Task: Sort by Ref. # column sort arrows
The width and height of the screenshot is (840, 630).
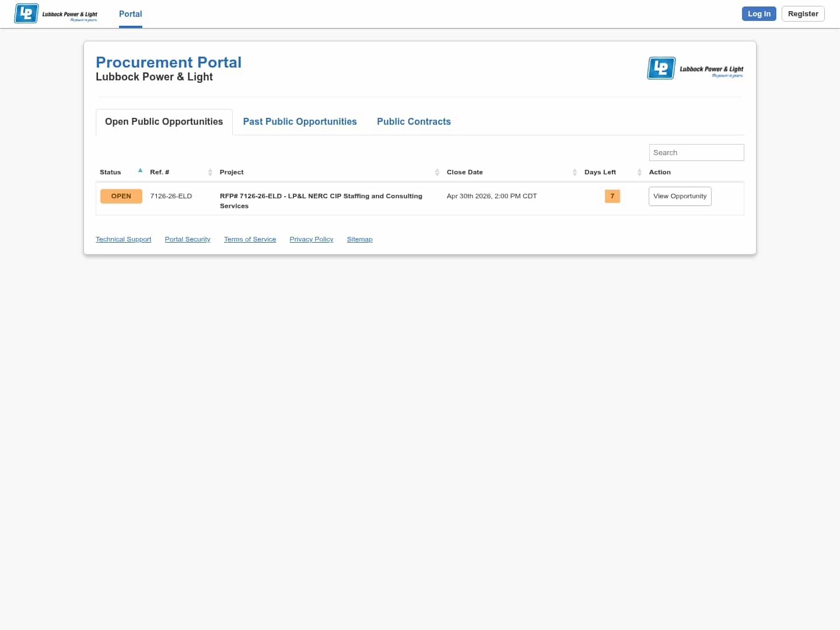Action: coord(210,172)
